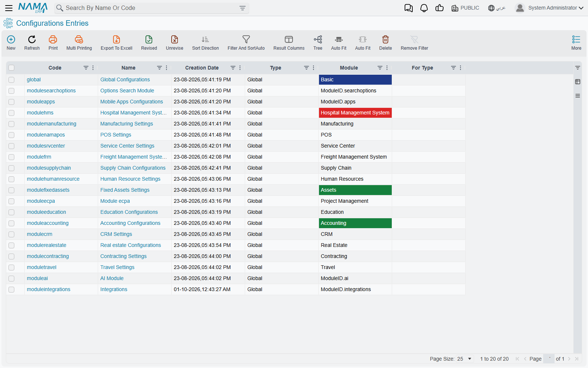Check the moduleaccounting row checkbox
This screenshot has width=588, height=368.
11,223
